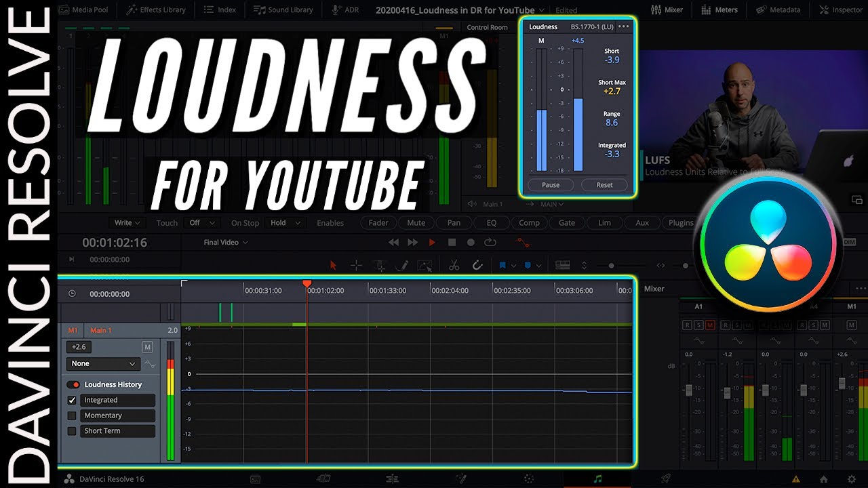The width and height of the screenshot is (868, 488).
Task: Open the ADR panel
Action: pyautogui.click(x=347, y=9)
